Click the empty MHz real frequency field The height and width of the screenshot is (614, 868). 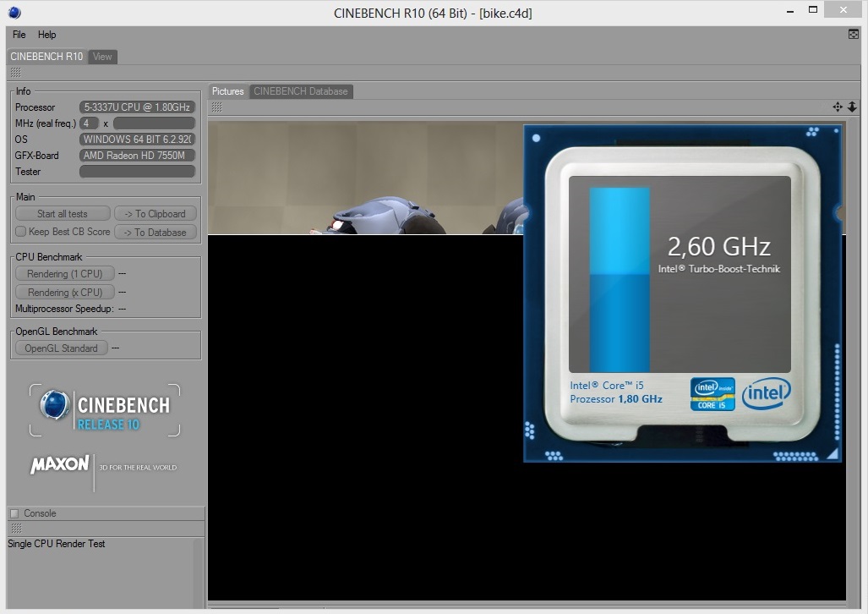[x=154, y=123]
